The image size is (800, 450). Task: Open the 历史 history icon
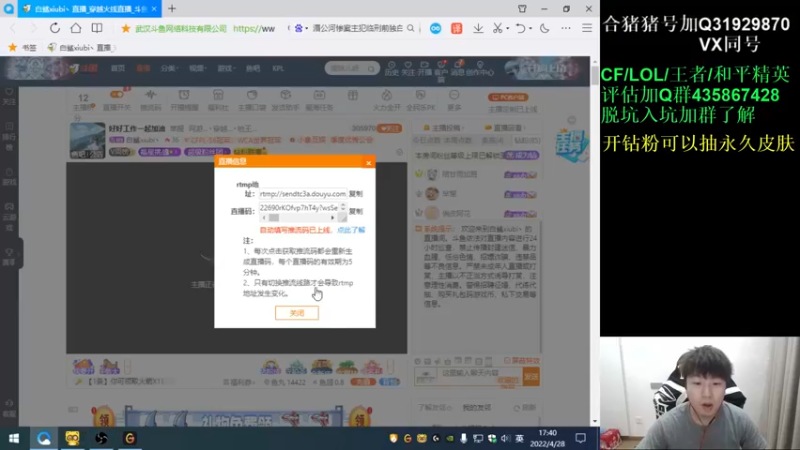[391, 69]
